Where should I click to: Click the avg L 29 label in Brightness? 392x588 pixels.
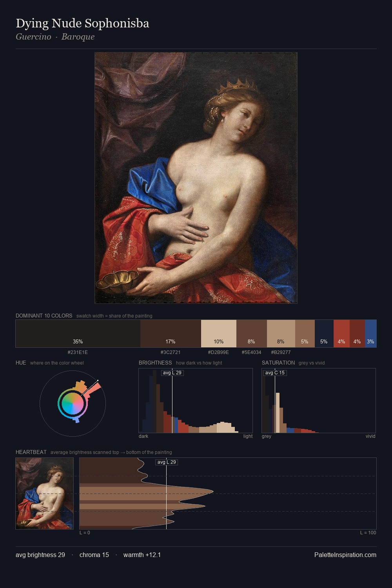[172, 373]
